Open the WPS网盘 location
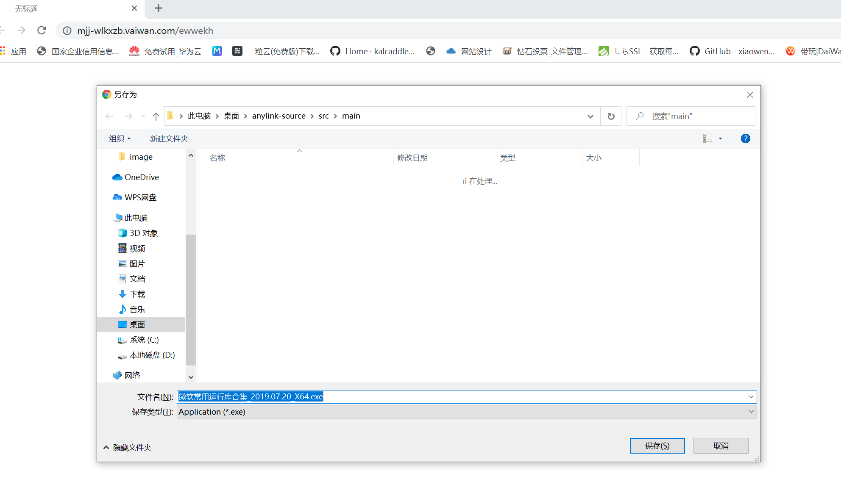Image resolution: width=841 pixels, height=504 pixels. 140,197
